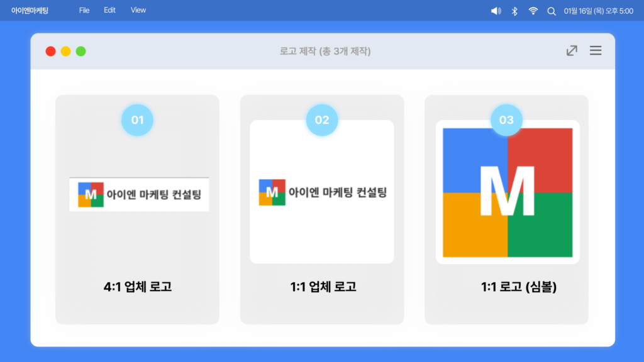Click the 아이엔마케팅 app menu

coord(30,11)
